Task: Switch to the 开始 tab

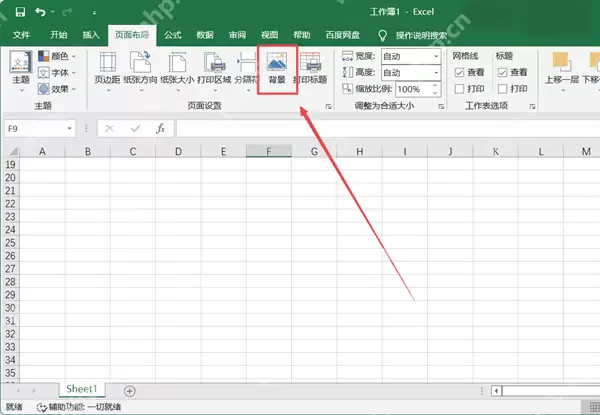Action: click(59, 35)
